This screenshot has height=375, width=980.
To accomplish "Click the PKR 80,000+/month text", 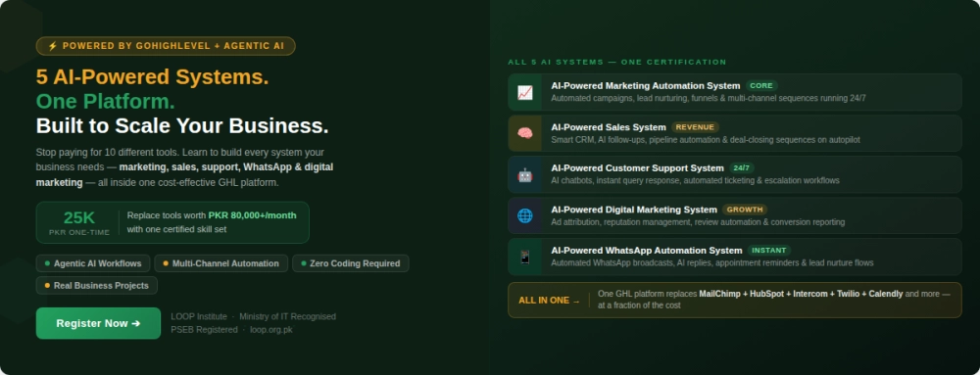I will (x=253, y=215).
